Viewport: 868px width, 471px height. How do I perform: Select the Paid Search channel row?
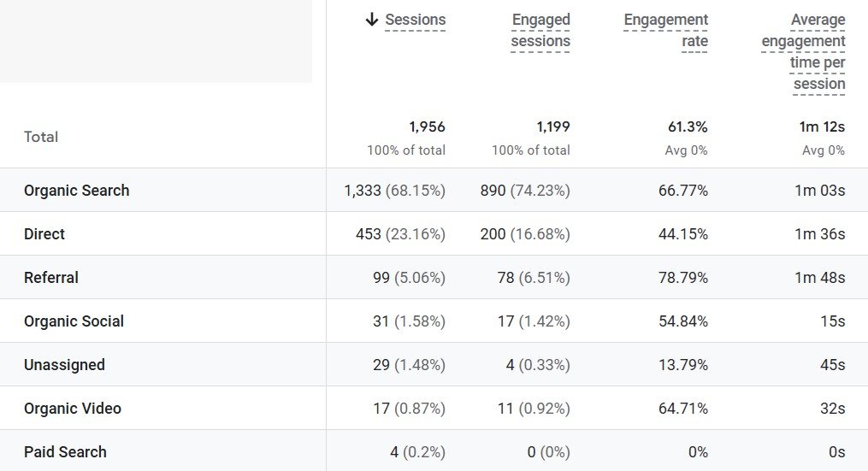click(x=65, y=452)
